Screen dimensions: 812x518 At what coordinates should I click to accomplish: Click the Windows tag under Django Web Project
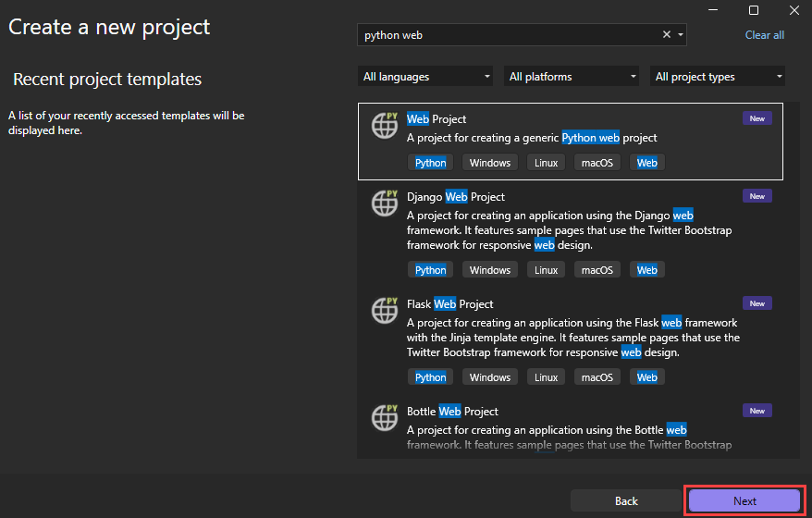point(490,270)
